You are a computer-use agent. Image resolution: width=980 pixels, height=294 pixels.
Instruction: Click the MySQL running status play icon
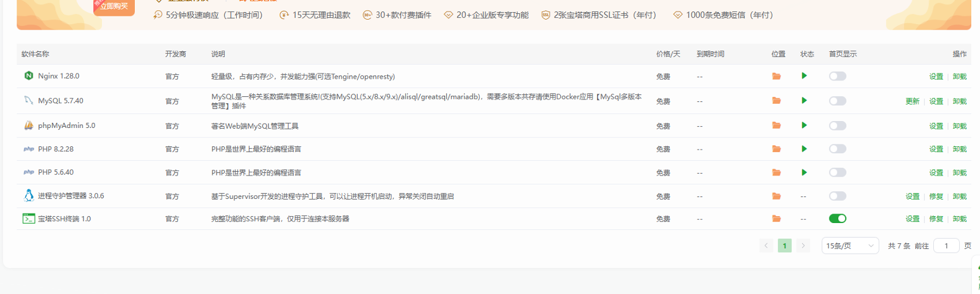pyautogui.click(x=804, y=100)
